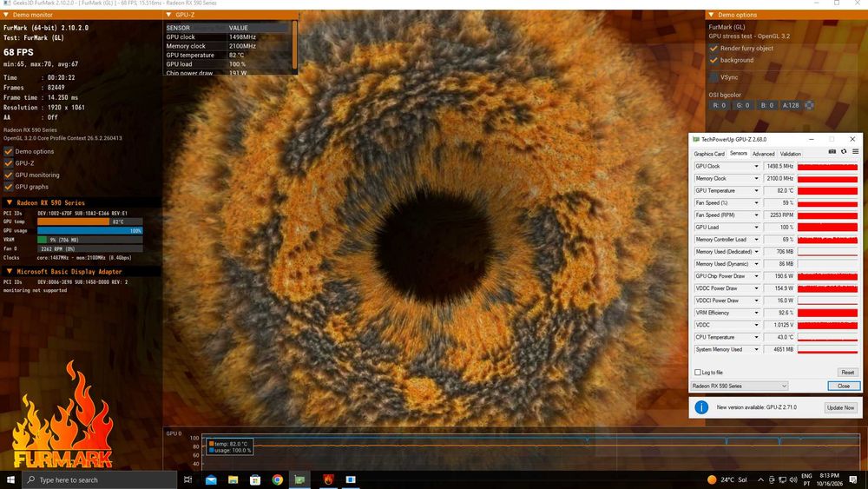Screen dimensions: 868x489
Task: Click the A:128 alpha value field
Action: click(791, 105)
